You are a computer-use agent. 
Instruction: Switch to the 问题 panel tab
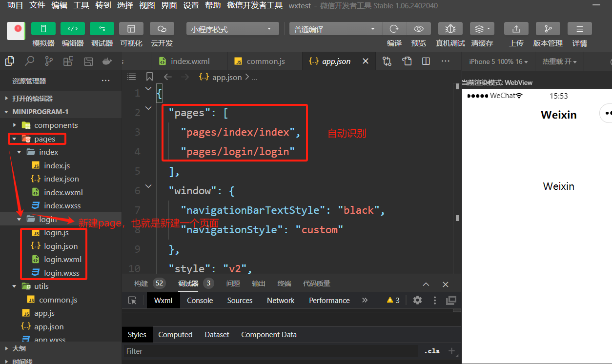click(x=233, y=283)
